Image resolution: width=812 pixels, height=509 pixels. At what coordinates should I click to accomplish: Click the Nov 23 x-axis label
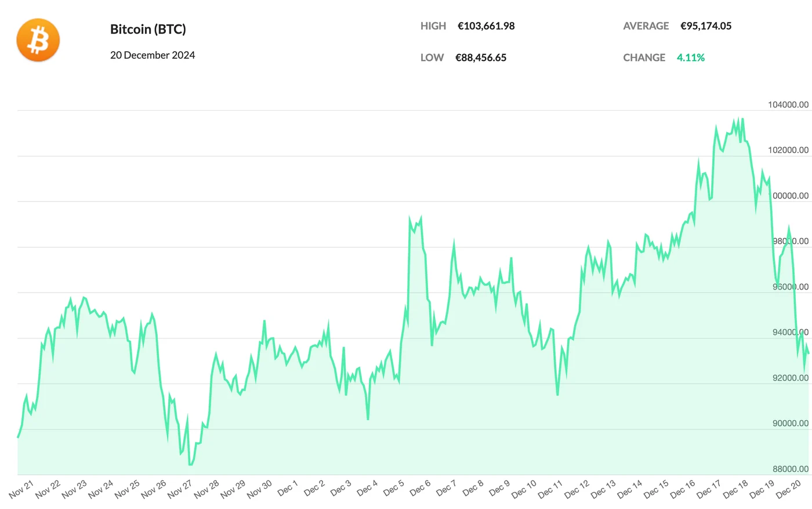pyautogui.click(x=74, y=489)
